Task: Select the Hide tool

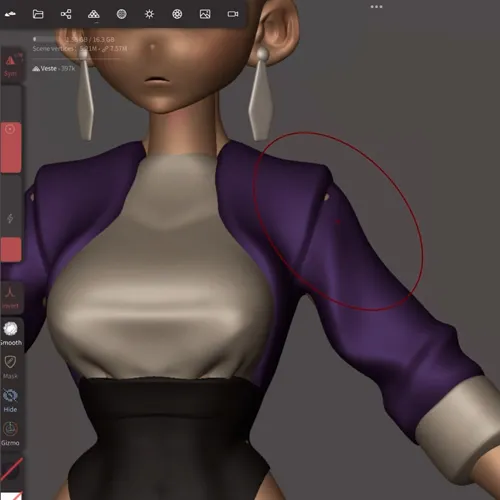Action: click(x=10, y=400)
